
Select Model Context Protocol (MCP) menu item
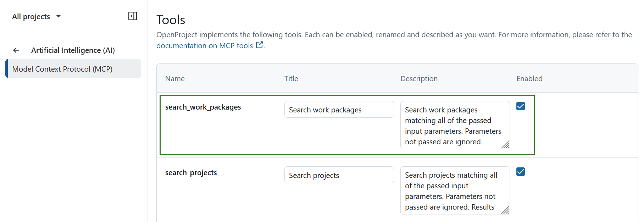coord(73,69)
